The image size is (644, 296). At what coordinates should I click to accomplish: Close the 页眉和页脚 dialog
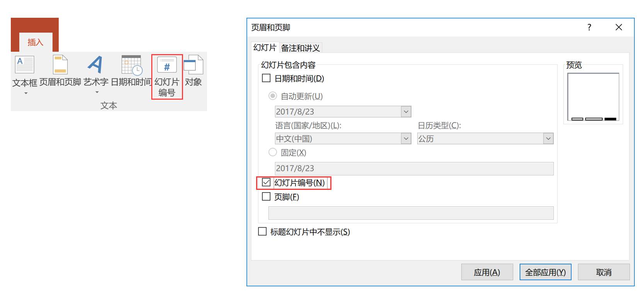pyautogui.click(x=619, y=27)
